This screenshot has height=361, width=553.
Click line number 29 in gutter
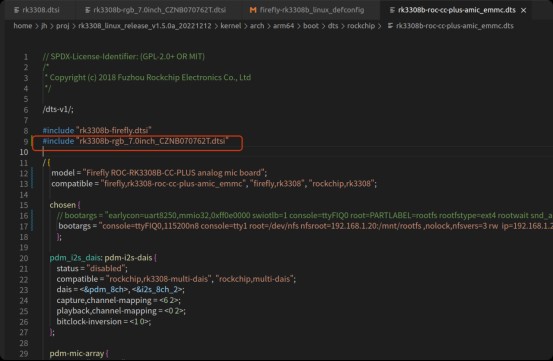click(24, 354)
